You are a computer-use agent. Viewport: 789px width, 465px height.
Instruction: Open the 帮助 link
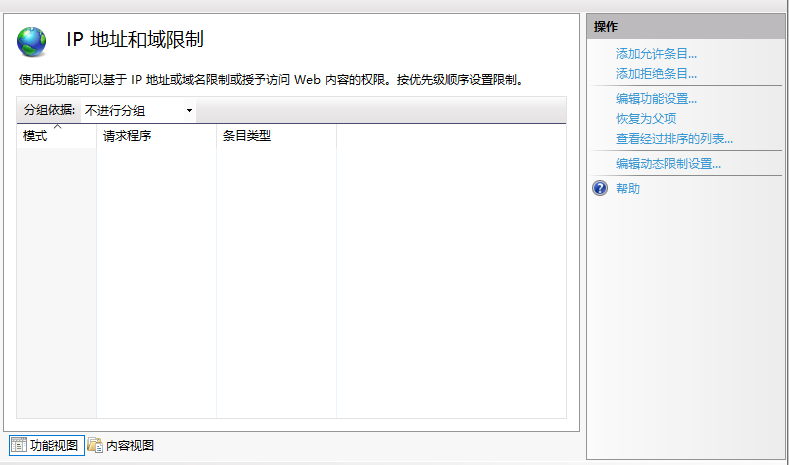(x=628, y=189)
